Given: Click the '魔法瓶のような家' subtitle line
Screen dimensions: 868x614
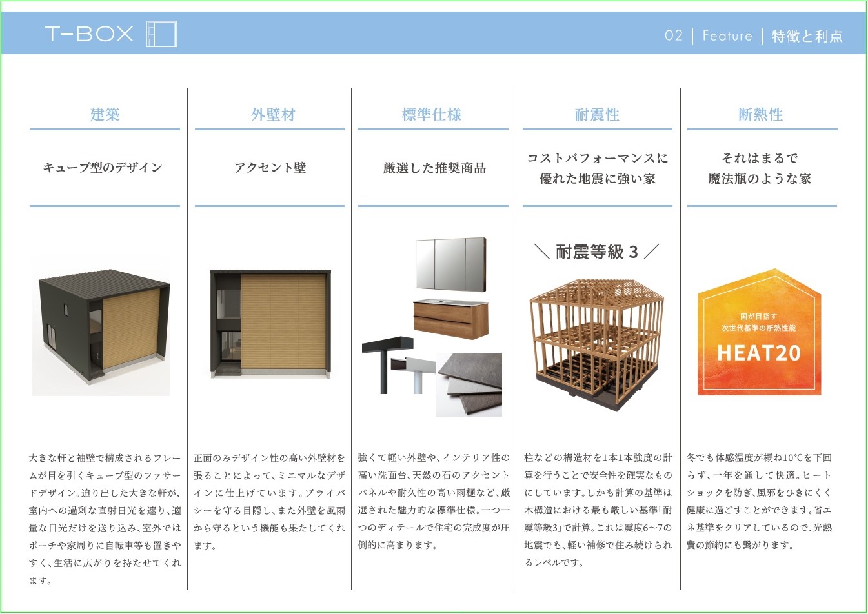Looking at the screenshot, I should [x=760, y=179].
